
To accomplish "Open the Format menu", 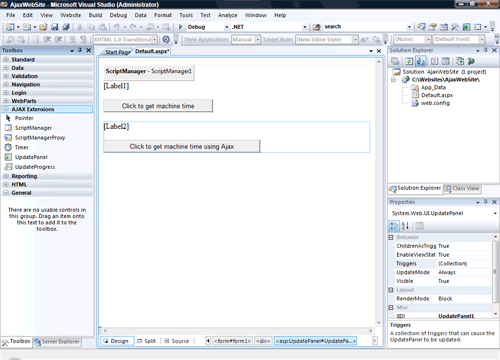I will pos(163,15).
